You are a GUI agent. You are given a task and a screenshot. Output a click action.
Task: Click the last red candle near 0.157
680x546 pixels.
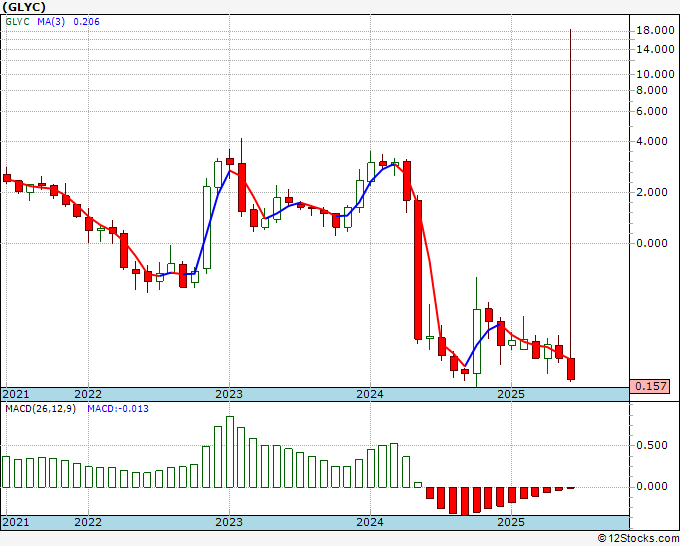point(571,369)
